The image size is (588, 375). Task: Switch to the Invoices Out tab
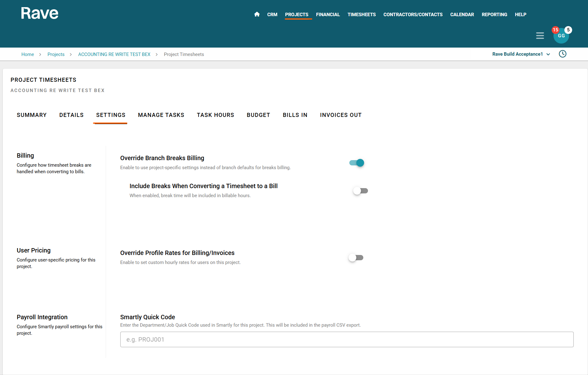[341, 115]
